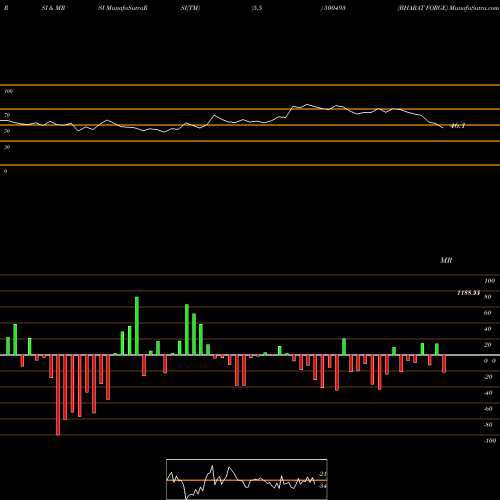Image resolution: width=500 pixels, height=500 pixels.
Task: Click the (5,5 parameter text in header
Action: pyautogui.click(x=257, y=8)
